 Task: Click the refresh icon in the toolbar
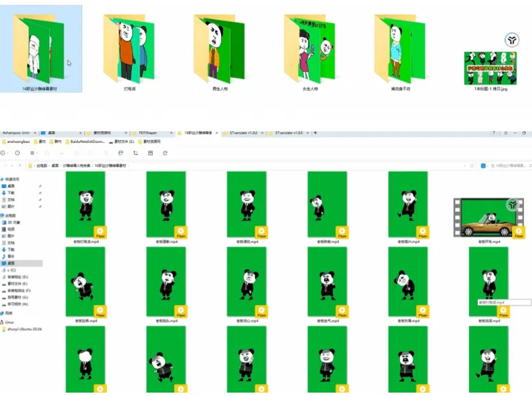tap(165, 153)
